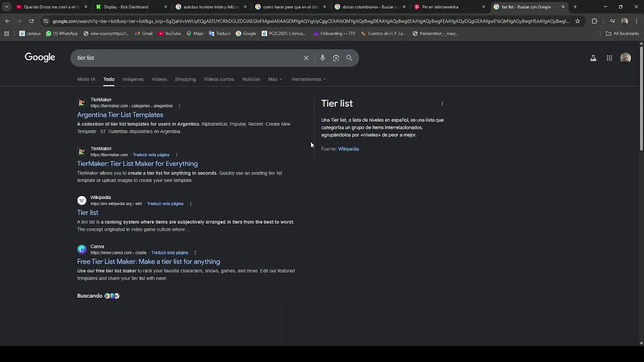Click into the Google search input field
The height and width of the screenshot is (362, 644).
coord(186,58)
